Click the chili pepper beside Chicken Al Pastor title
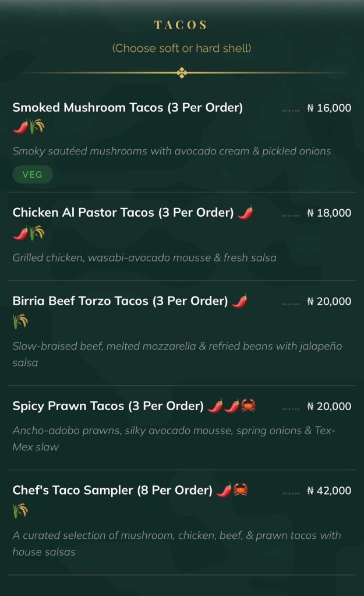 (246, 213)
